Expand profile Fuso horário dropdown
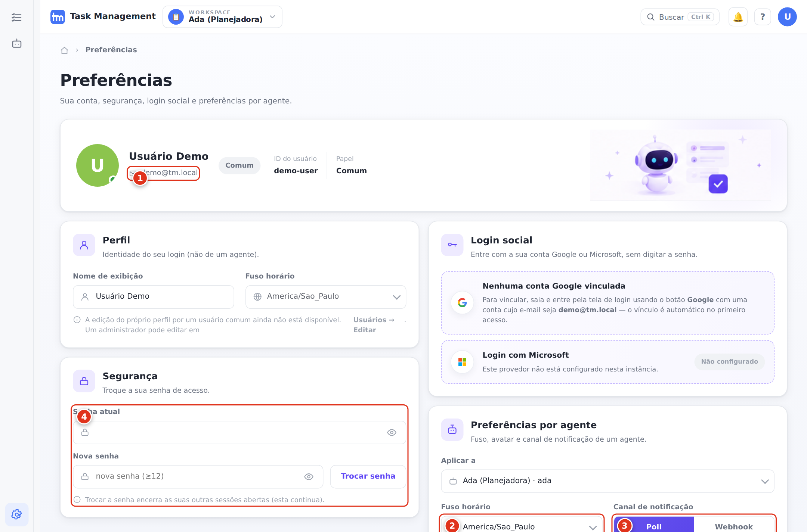The width and height of the screenshot is (807, 532). pos(325,297)
